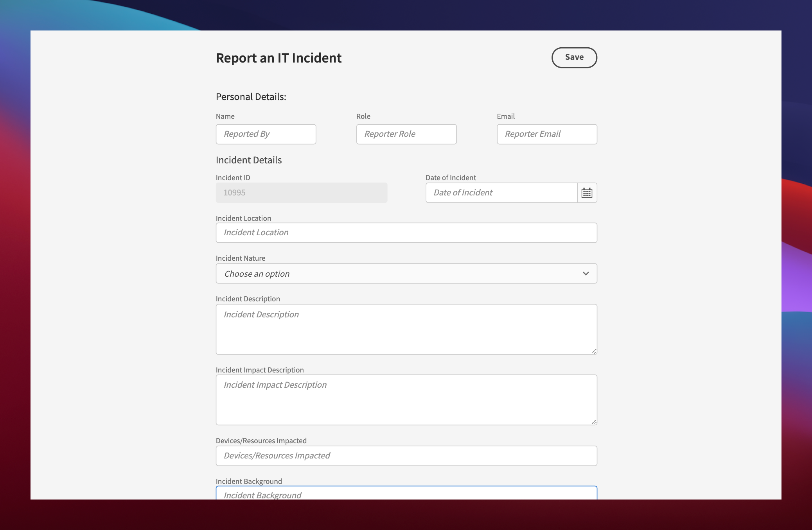Click the "Incident Impact Description" label
The height and width of the screenshot is (530, 812).
260,370
